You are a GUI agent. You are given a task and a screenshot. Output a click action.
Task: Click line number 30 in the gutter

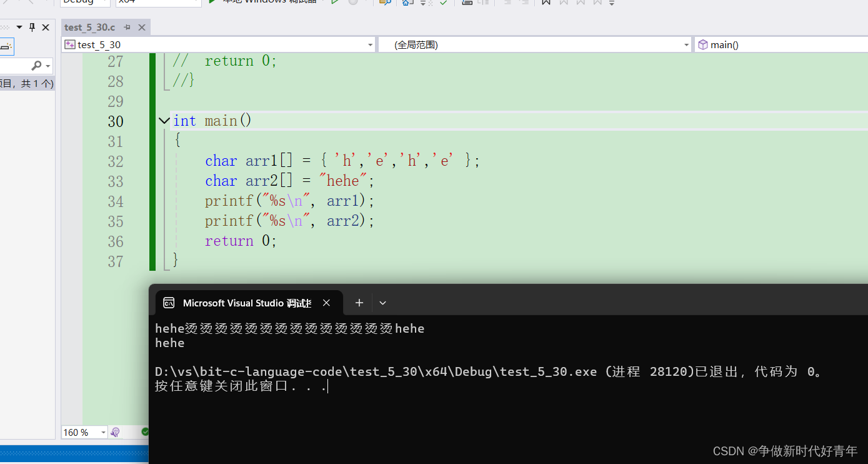116,121
